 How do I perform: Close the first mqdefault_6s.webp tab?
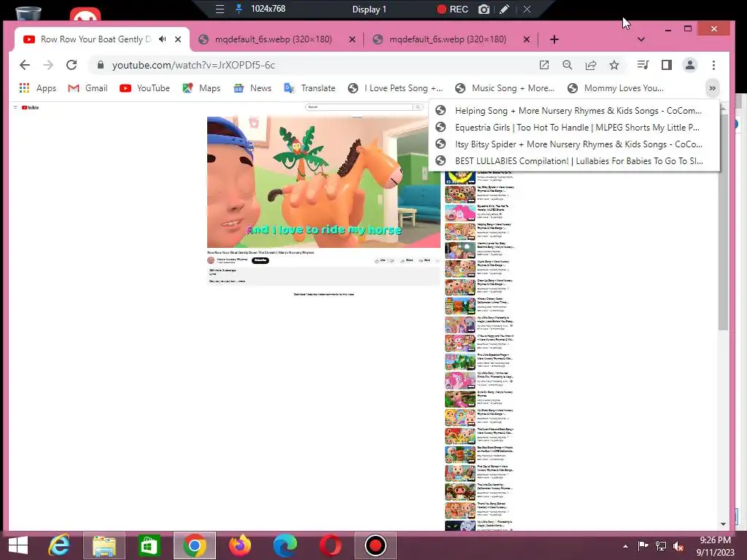tap(352, 39)
